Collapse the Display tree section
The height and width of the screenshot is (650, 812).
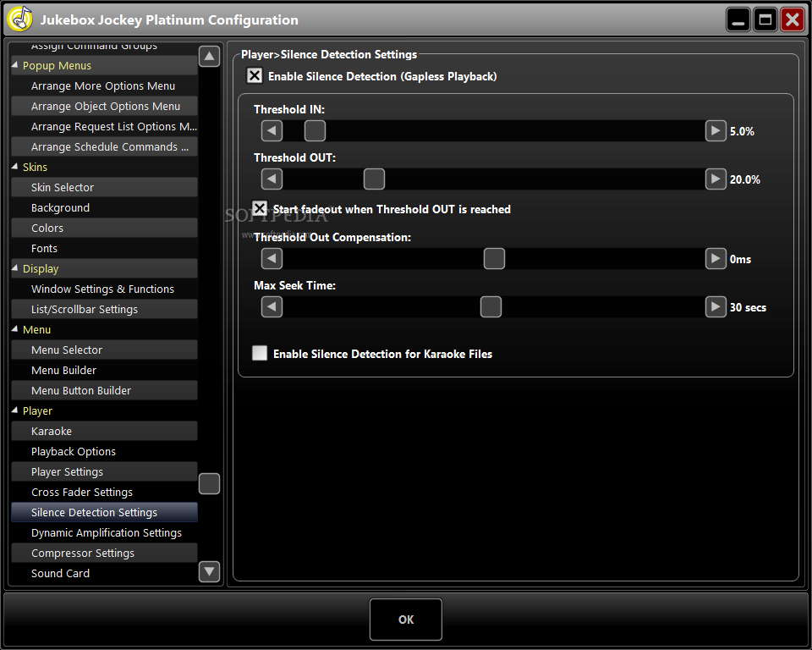click(14, 268)
